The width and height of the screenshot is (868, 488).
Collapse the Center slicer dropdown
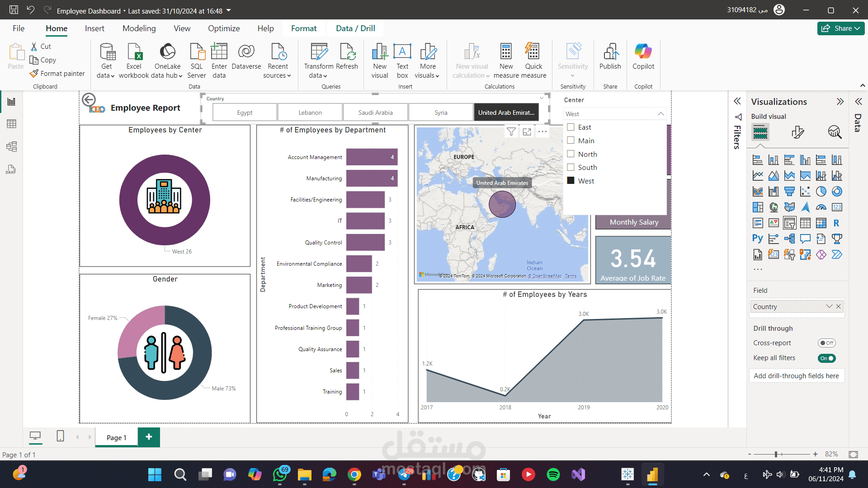coord(660,114)
